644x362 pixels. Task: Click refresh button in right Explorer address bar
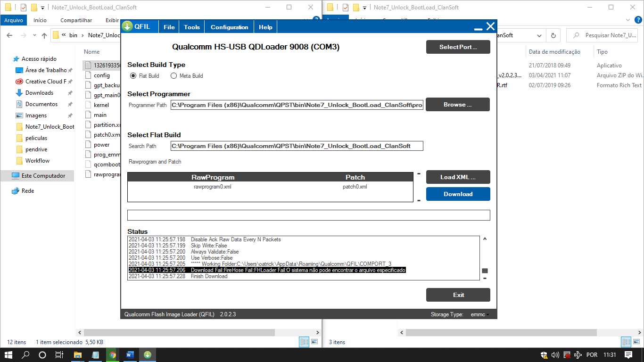553,35
